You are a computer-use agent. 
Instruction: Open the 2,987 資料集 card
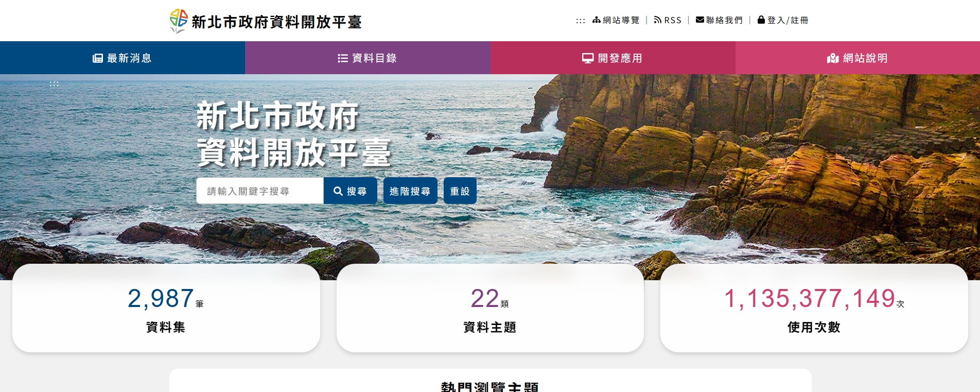pos(166,308)
